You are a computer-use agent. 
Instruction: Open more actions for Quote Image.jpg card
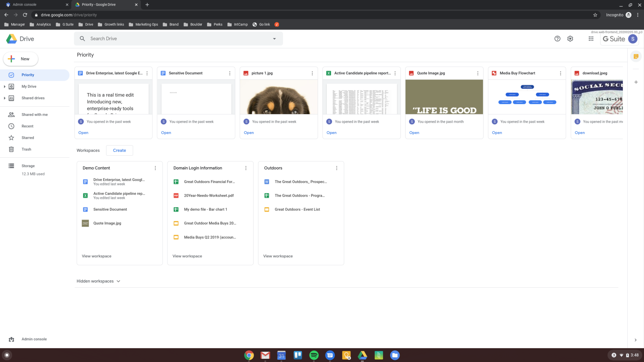pyautogui.click(x=478, y=73)
